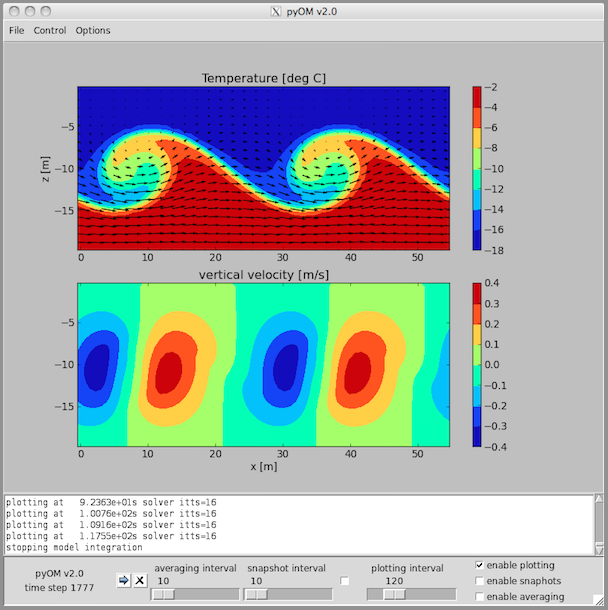Image resolution: width=608 pixels, height=610 pixels.
Task: Open the File menu
Action: [17, 30]
